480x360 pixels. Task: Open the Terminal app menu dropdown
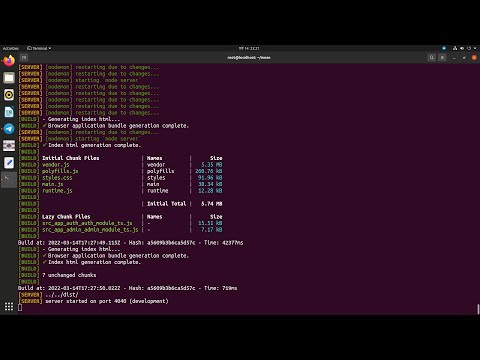(x=39, y=48)
